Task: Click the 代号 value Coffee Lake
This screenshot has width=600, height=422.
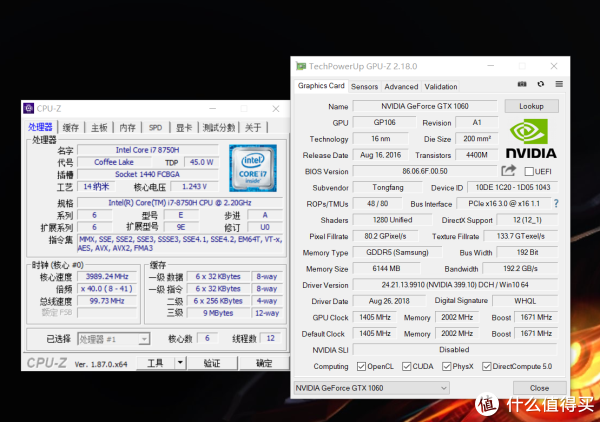Action: [114, 162]
